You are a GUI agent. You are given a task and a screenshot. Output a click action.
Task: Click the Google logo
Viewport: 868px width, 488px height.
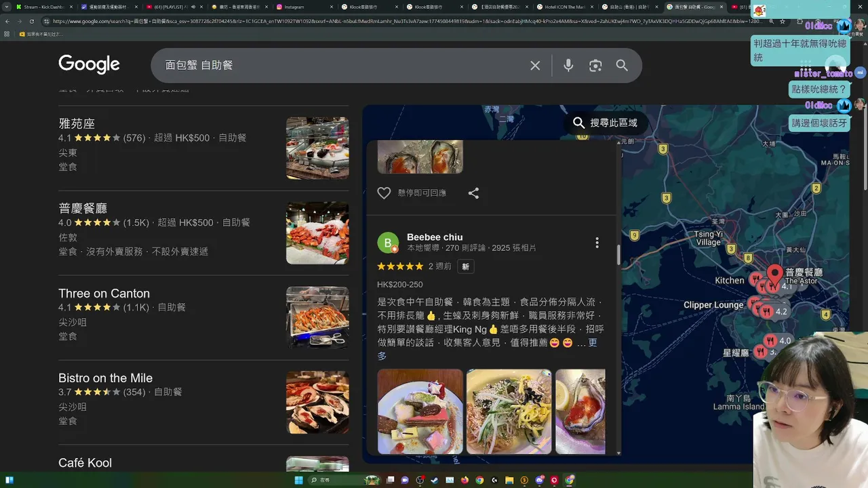coord(89,64)
